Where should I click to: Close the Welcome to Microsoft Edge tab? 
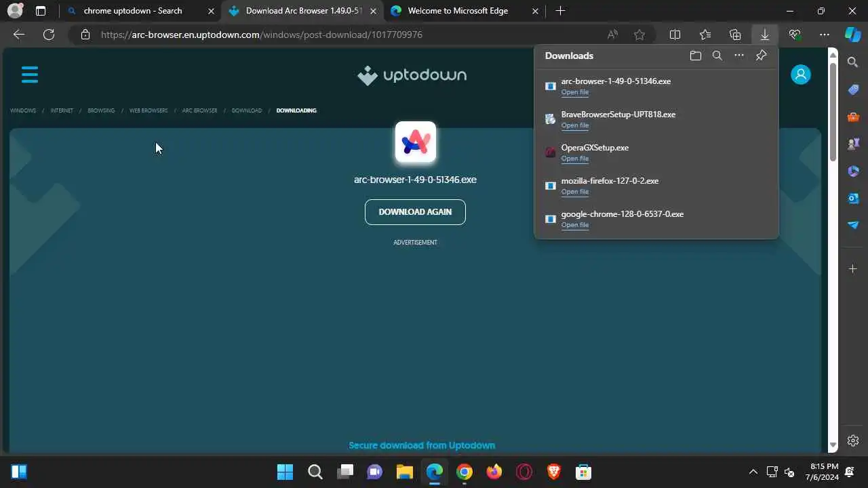[535, 11]
